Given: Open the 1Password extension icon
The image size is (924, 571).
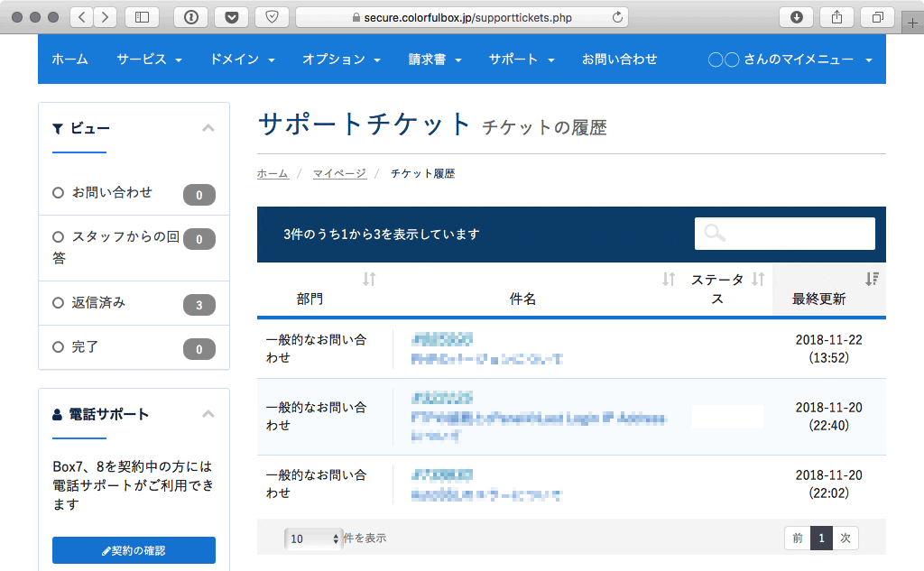Looking at the screenshot, I should pos(191,17).
